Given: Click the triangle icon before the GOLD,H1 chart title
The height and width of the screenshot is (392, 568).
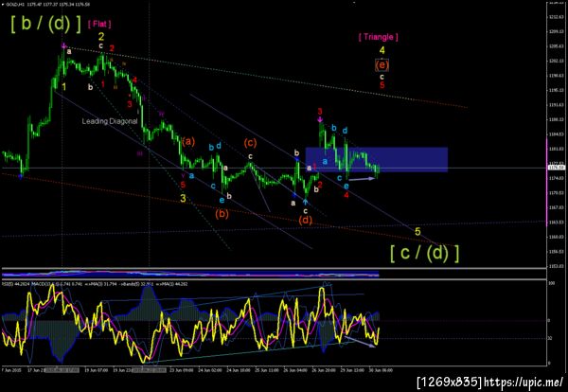Looking at the screenshot, I should point(3,5).
